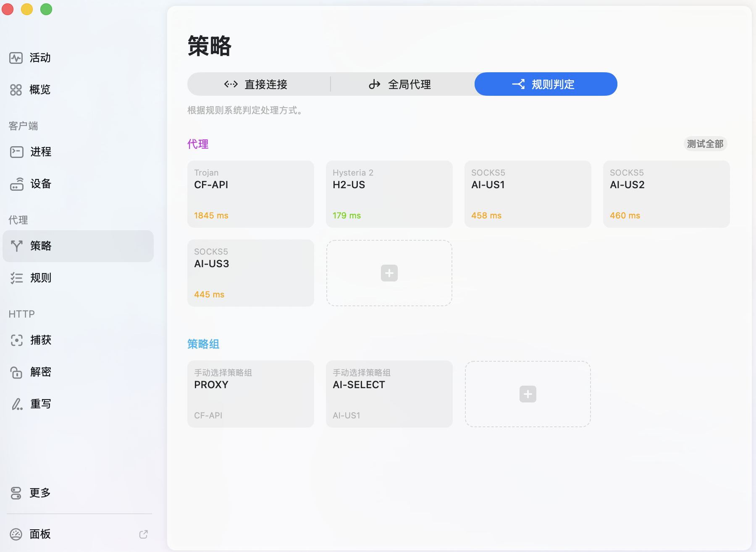The width and height of the screenshot is (756, 552).
Task: Click the 捕获 capture target icon
Action: click(x=17, y=340)
